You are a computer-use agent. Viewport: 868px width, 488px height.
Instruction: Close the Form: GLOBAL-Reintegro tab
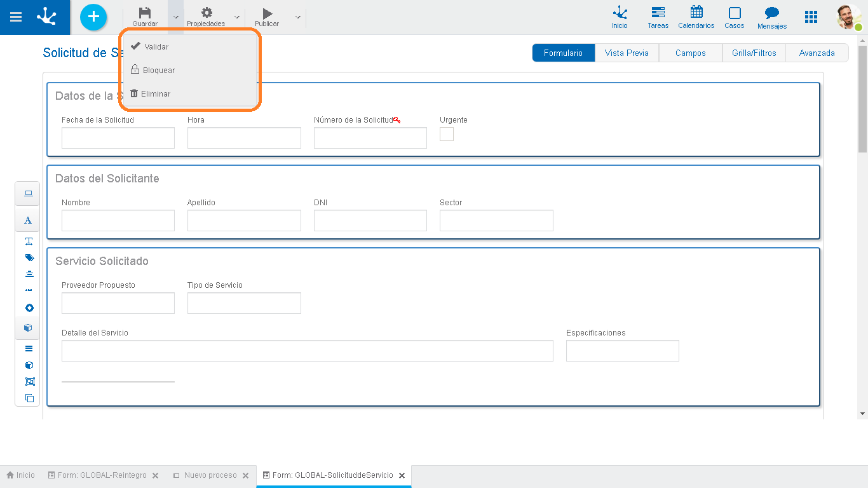pyautogui.click(x=155, y=475)
